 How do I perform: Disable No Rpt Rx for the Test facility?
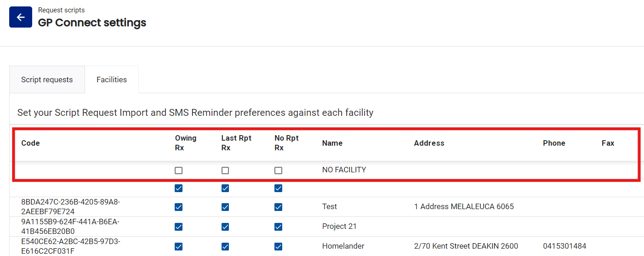[x=278, y=207]
